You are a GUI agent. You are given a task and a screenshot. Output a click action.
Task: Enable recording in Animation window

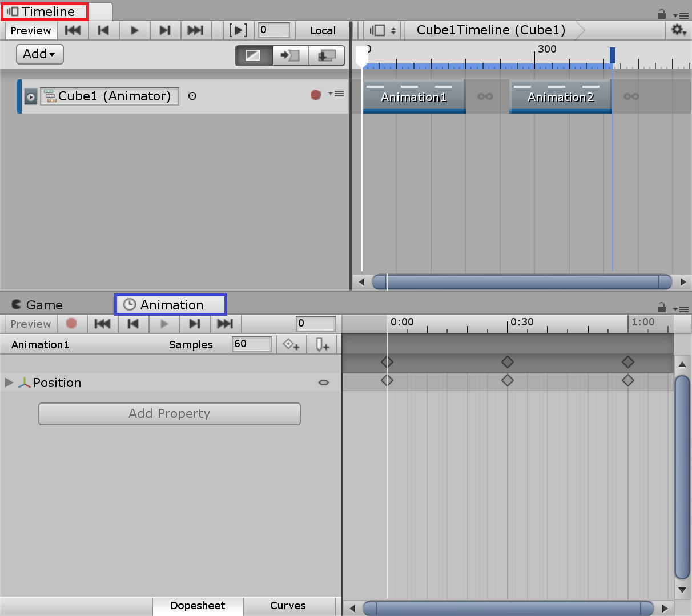(71, 324)
